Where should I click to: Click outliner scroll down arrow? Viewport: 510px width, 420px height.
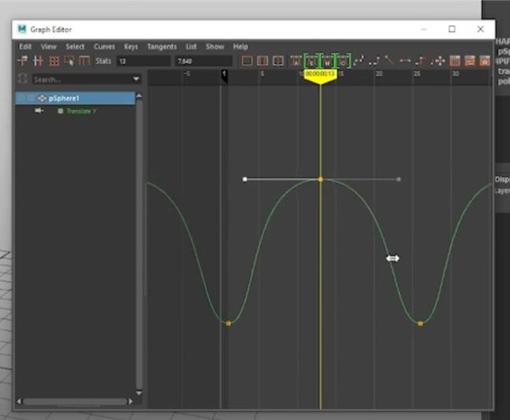coord(140,392)
